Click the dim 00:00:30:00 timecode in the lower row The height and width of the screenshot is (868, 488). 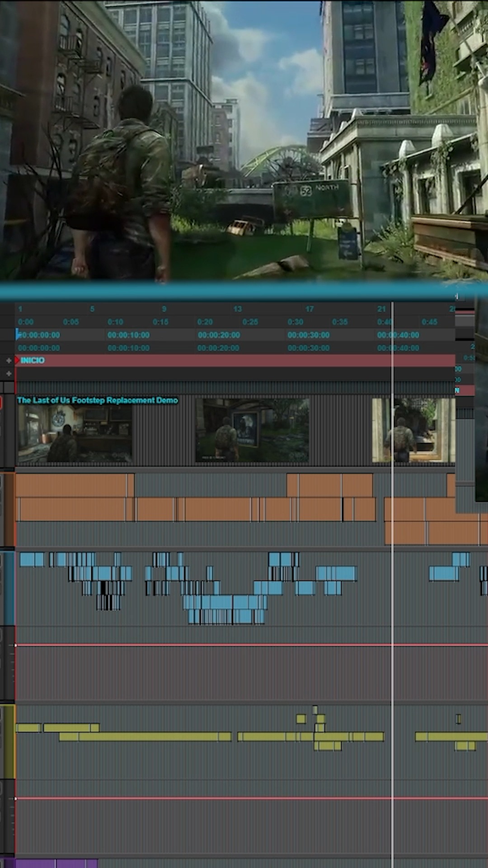309,348
